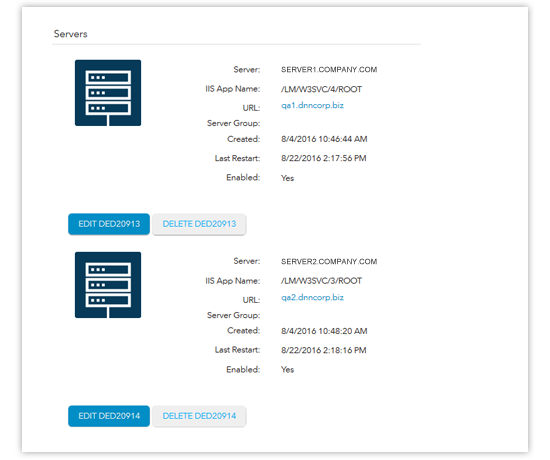This screenshot has height=460, width=550.
Task: Click Server Group label of SERVER2
Action: click(x=234, y=315)
